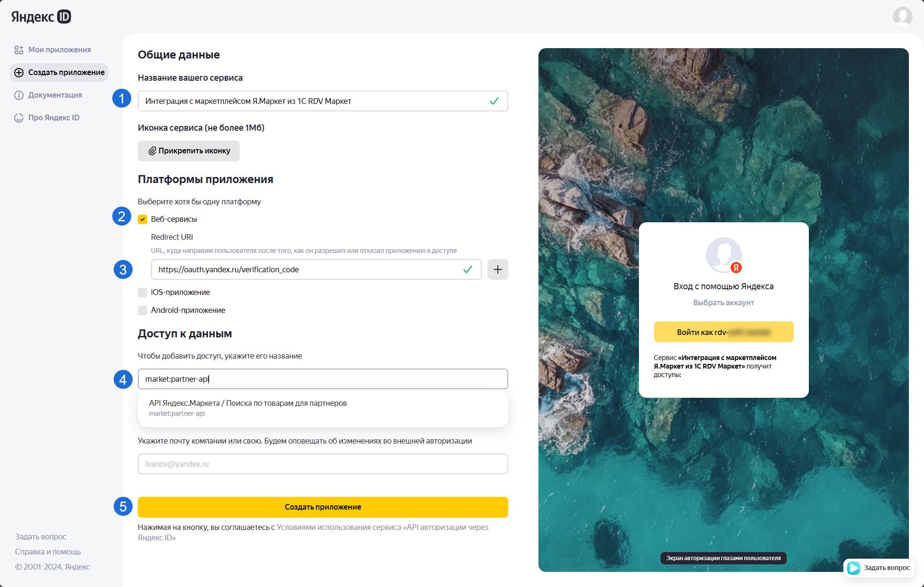
Task: Enable the iOS-приложение checkbox
Action: point(143,293)
